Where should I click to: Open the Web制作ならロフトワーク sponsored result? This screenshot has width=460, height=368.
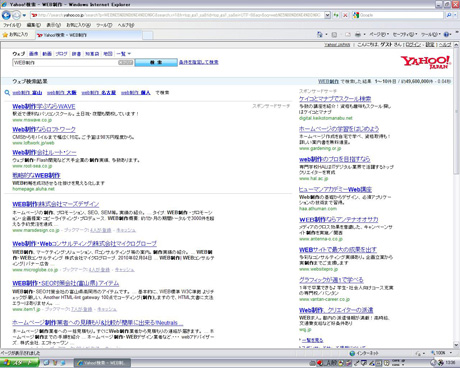click(44, 129)
